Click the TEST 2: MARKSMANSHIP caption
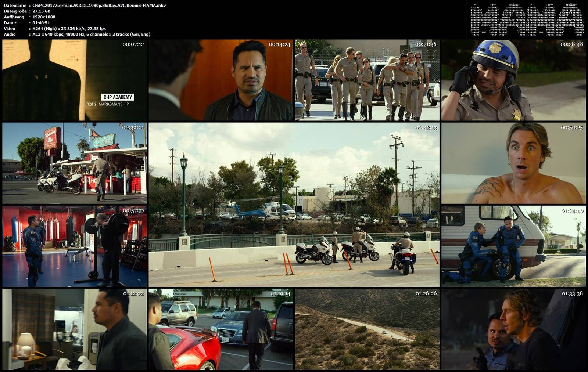 pos(108,104)
